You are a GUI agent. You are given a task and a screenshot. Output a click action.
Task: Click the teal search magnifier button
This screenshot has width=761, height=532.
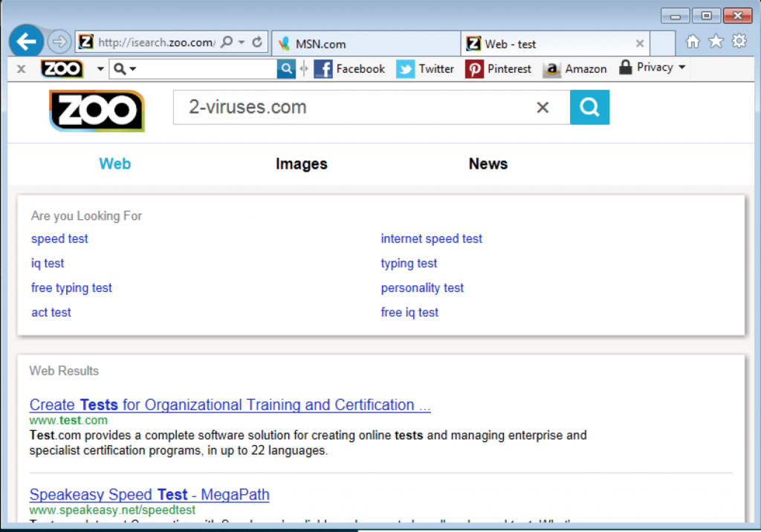click(x=589, y=107)
